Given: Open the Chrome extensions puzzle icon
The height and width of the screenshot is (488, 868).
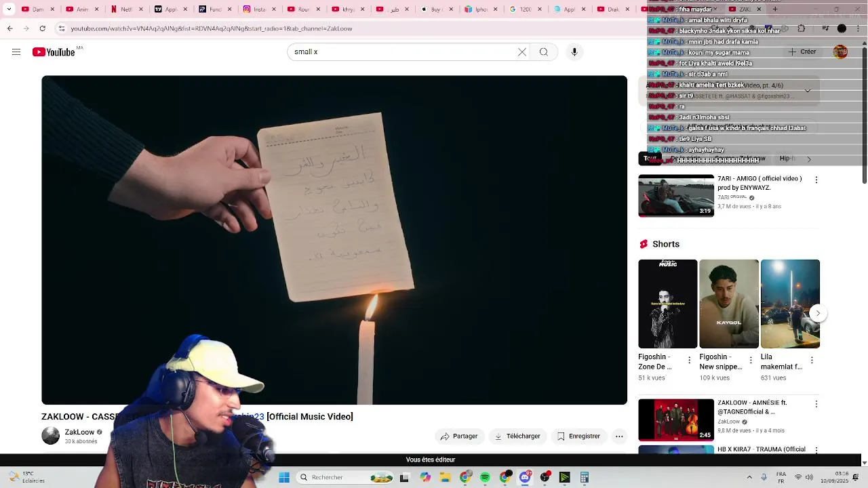Looking at the screenshot, I should pyautogui.click(x=801, y=28).
